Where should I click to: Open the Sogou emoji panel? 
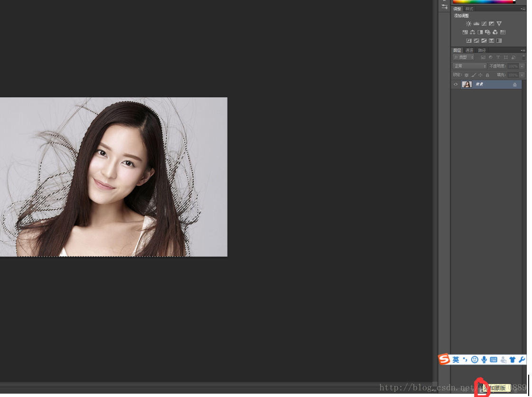[475, 359]
